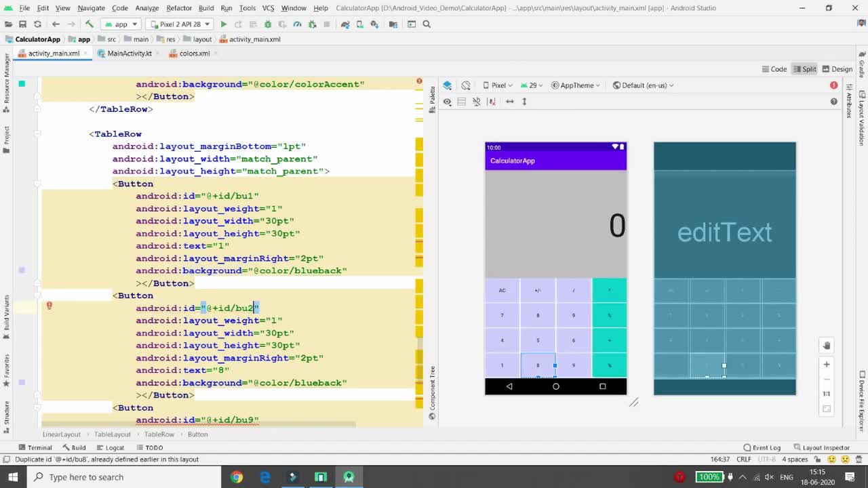Open the File menu

[x=24, y=8]
